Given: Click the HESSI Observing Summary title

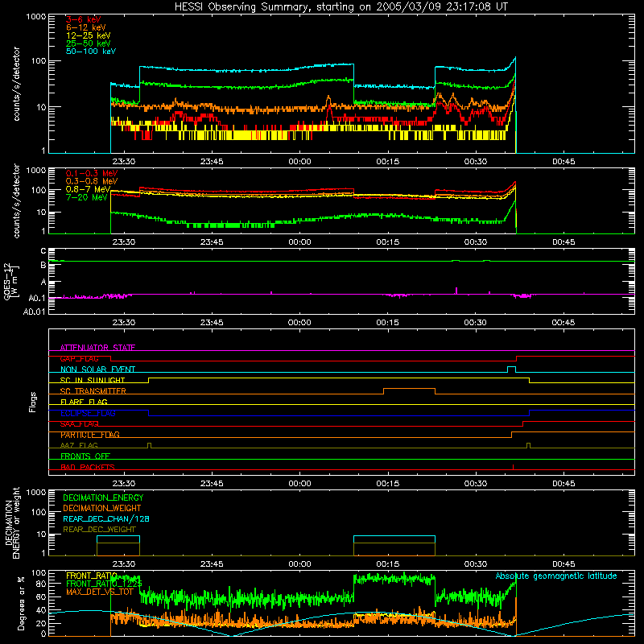Looking at the screenshot, I should [x=341, y=6].
